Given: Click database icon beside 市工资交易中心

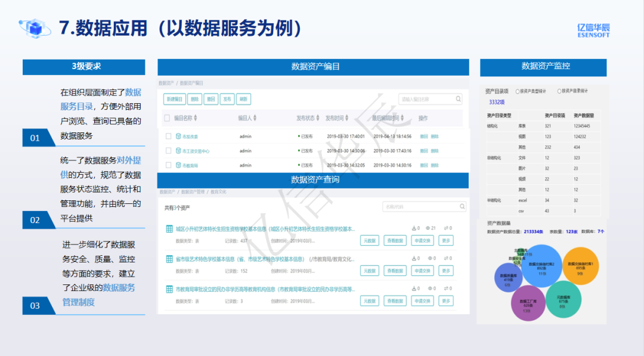Looking at the screenshot, I should coord(177,151).
